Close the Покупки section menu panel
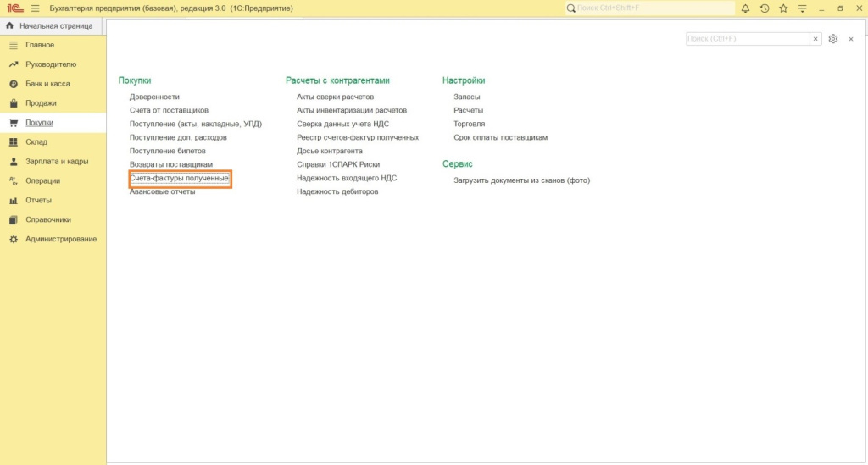This screenshot has width=868, height=465. [x=850, y=39]
